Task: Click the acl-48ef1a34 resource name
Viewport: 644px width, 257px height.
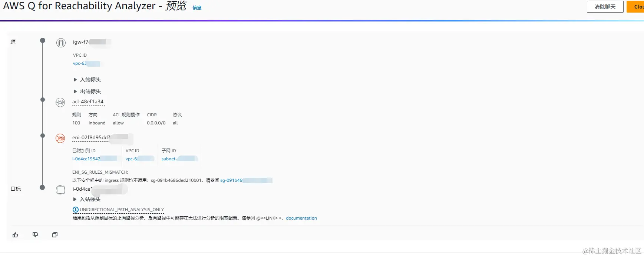Action: click(x=88, y=101)
